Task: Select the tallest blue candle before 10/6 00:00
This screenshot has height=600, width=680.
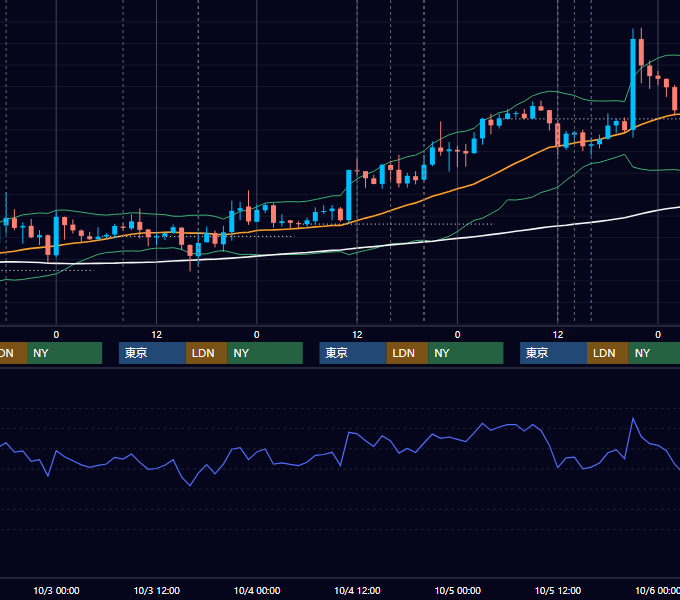Action: (x=633, y=85)
